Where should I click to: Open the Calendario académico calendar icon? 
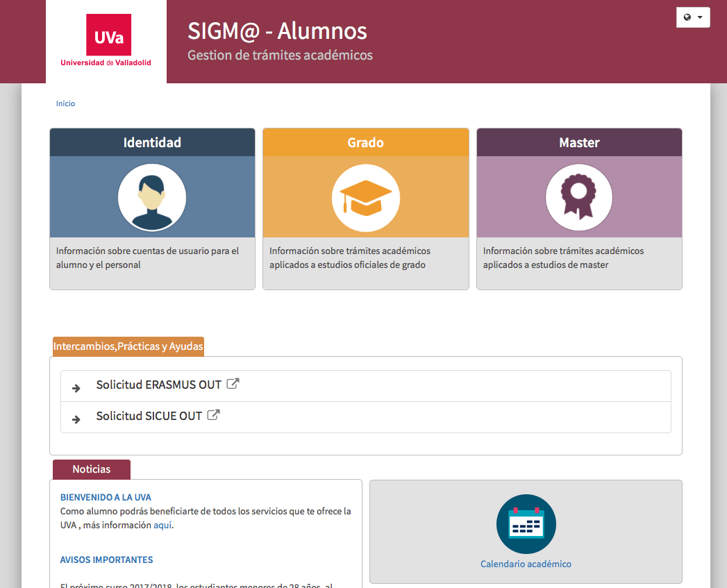point(526,524)
